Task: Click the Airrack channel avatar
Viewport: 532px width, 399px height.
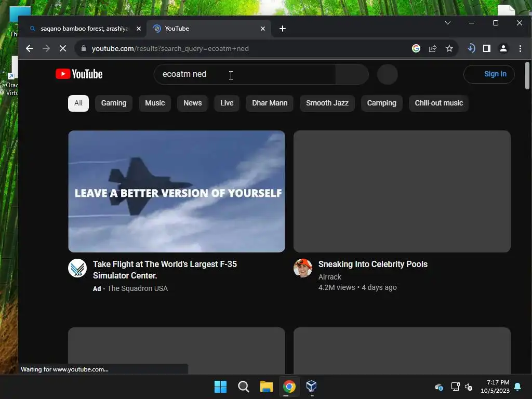Action: pos(303,268)
